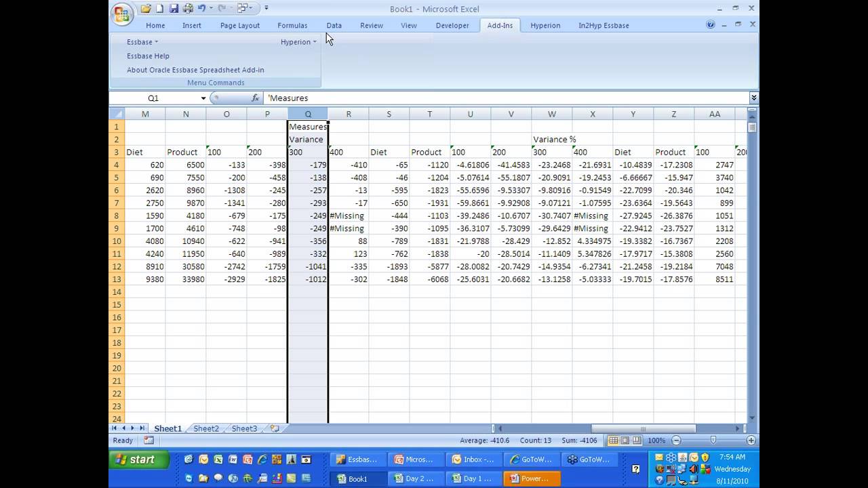This screenshot has width=868, height=488.
Task: Open the Developer ribbon tab
Action: (452, 25)
